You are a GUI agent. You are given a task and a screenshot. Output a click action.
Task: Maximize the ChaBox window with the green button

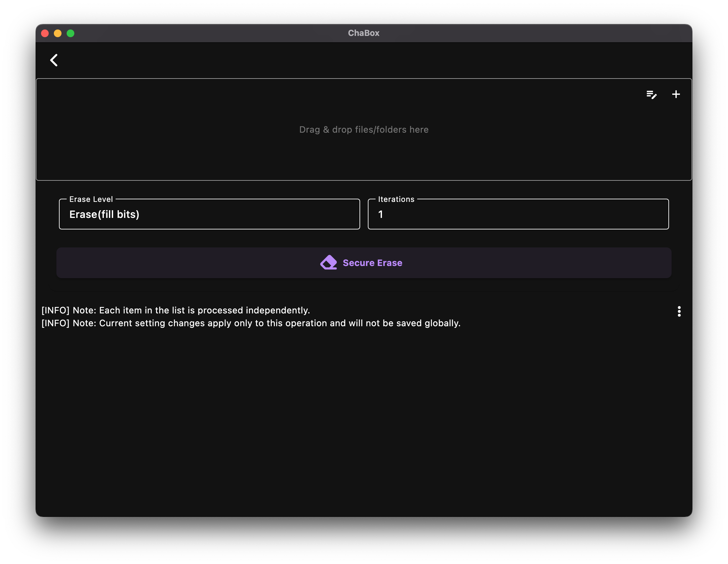(71, 33)
